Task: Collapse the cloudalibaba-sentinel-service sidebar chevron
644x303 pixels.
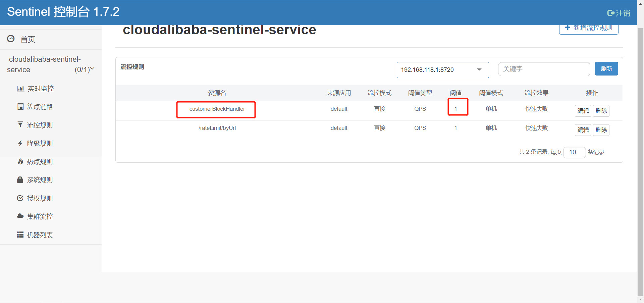Action: 93,69
